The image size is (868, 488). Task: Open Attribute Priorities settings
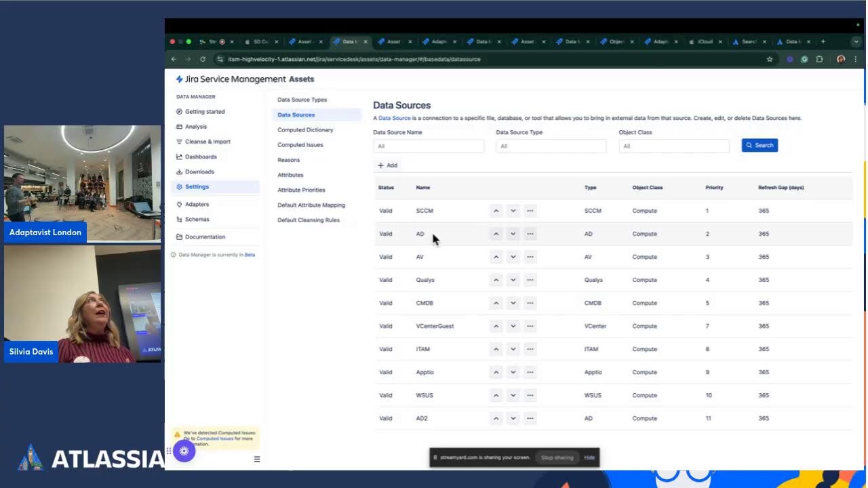point(301,190)
